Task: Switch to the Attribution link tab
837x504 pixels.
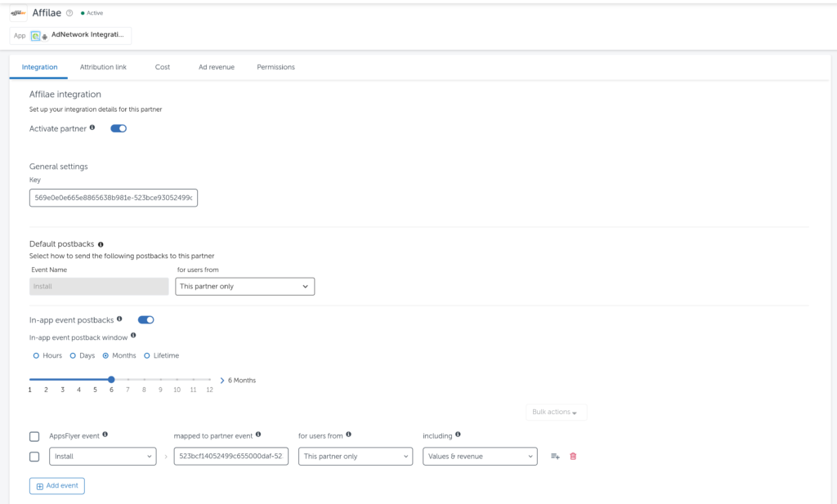Action: (x=103, y=67)
